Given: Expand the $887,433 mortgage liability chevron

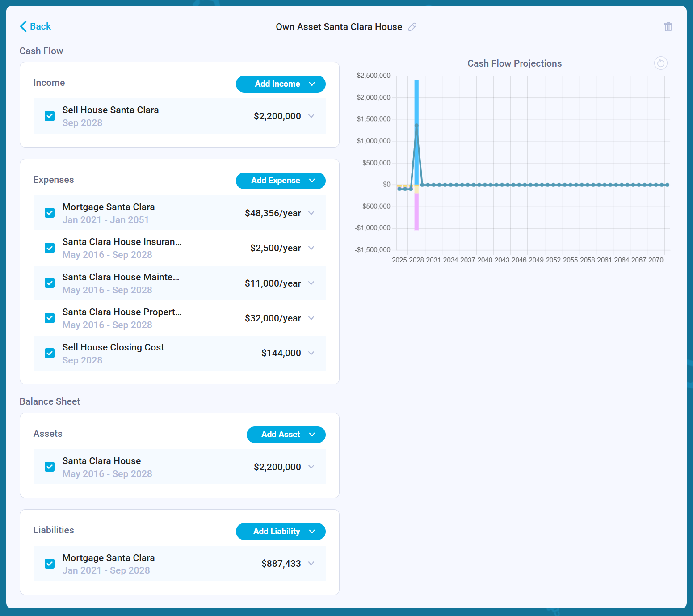Looking at the screenshot, I should tap(311, 564).
